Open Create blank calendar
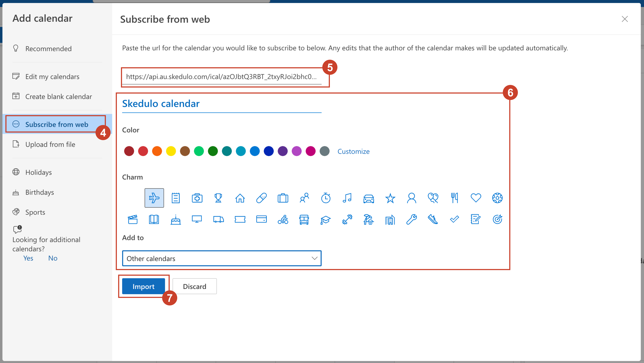The width and height of the screenshot is (644, 363). pyautogui.click(x=59, y=96)
